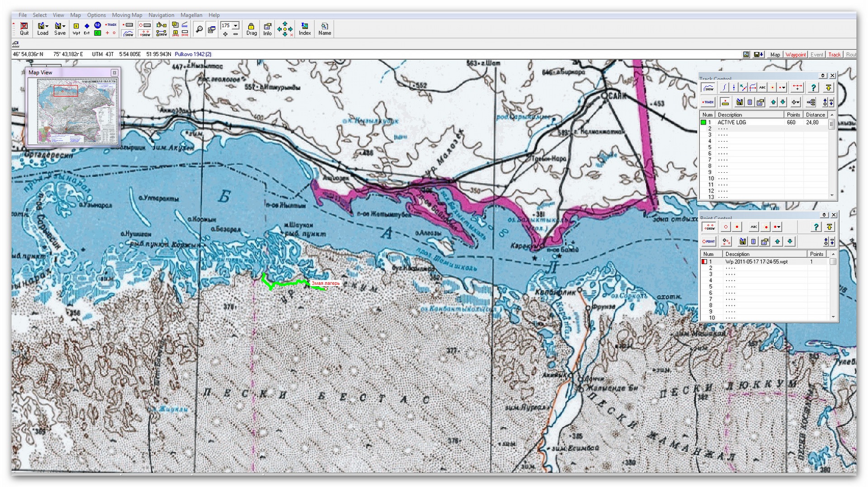Click the help question mark in Track Control
The image size is (868, 487).
(x=814, y=88)
